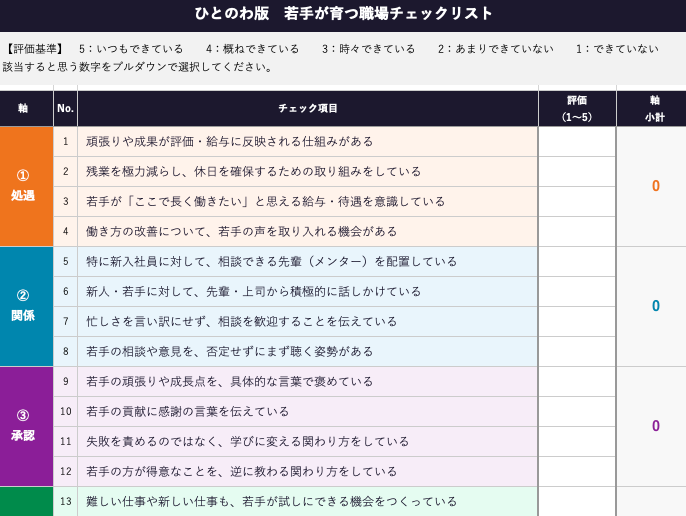Click the orange subtotal '0' for 処遇
The width and height of the screenshot is (686, 516).
click(655, 186)
